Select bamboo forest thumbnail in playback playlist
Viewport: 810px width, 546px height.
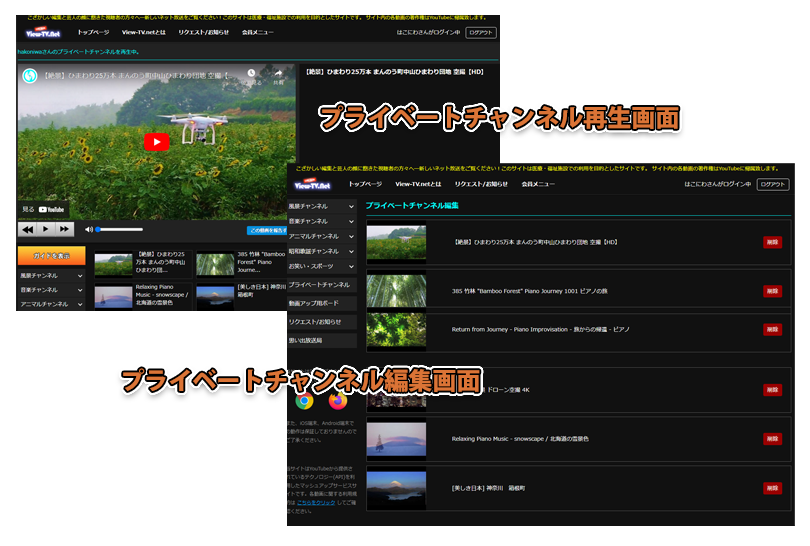point(215,264)
